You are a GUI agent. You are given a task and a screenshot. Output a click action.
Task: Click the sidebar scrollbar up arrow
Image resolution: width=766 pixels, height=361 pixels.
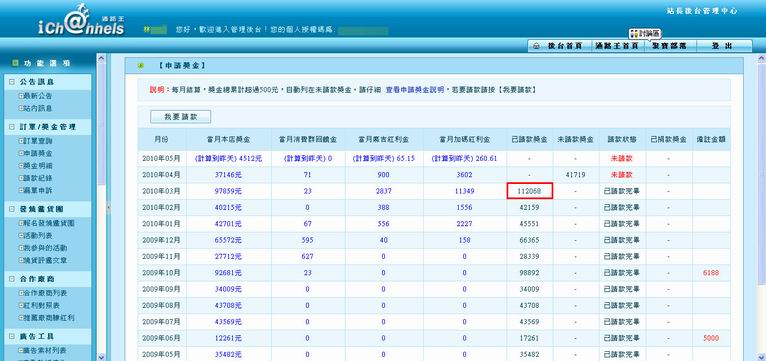[x=102, y=59]
